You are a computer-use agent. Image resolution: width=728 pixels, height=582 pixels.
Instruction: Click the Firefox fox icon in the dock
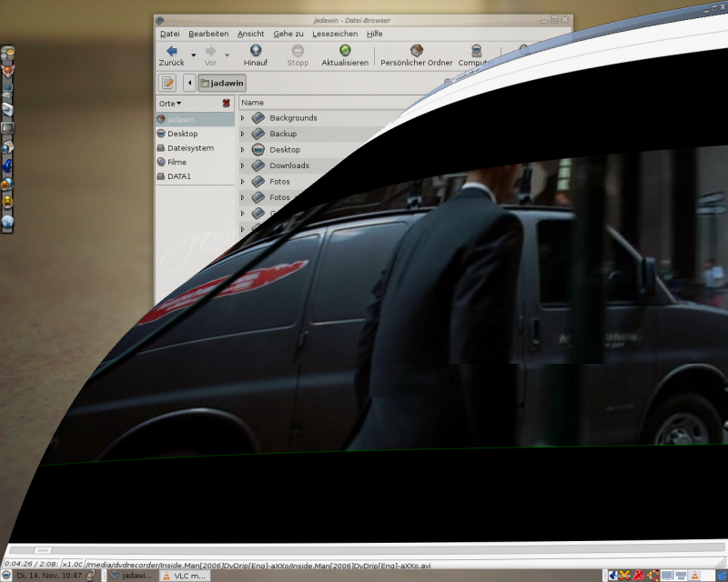click(x=8, y=71)
